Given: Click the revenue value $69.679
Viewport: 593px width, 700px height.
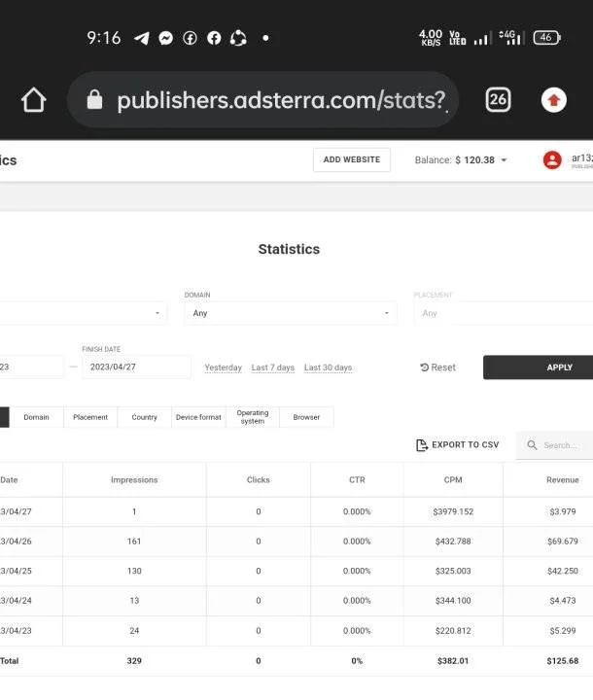Looking at the screenshot, I should tap(563, 542).
